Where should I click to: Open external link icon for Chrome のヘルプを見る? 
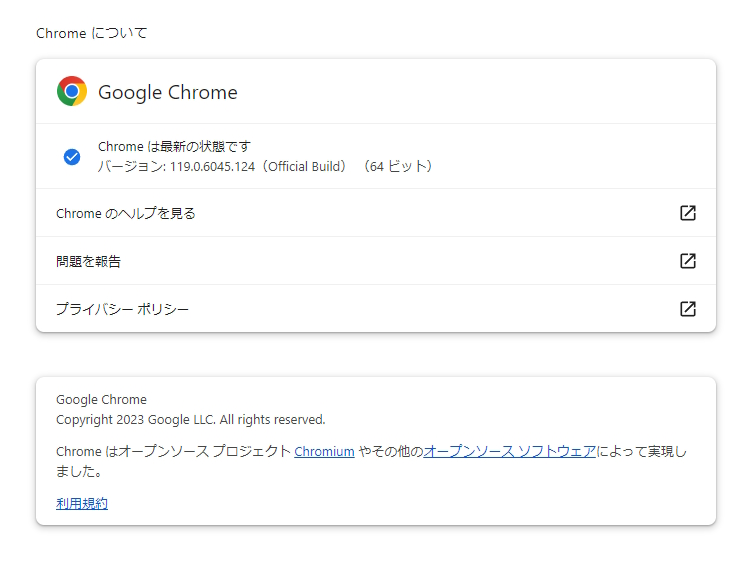pyautogui.click(x=688, y=213)
